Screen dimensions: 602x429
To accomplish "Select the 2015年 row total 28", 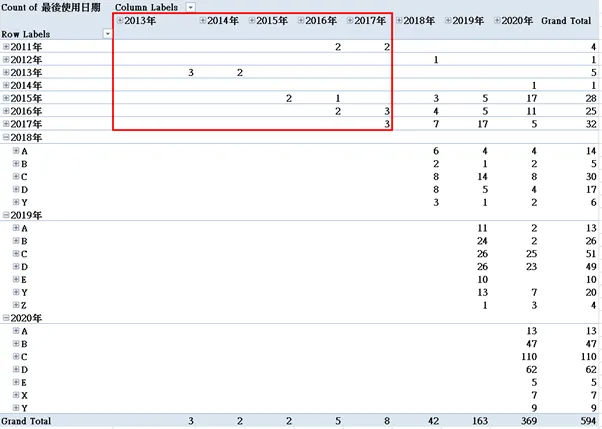I will point(591,98).
